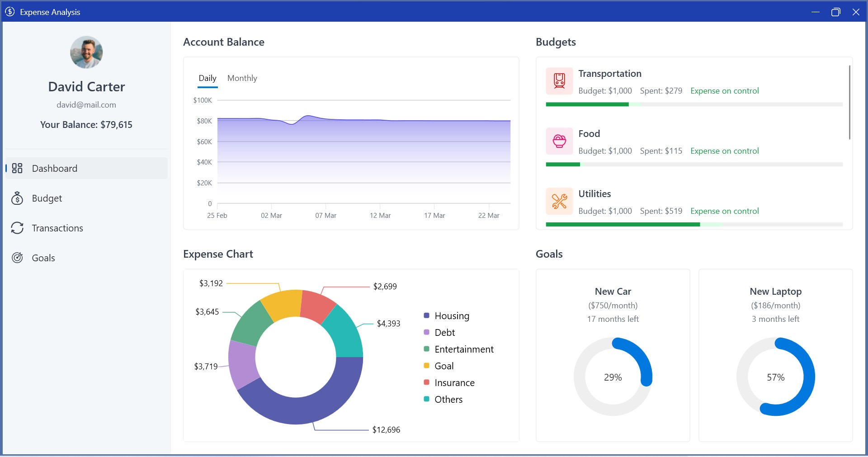Screen dimensions: 868x457
Task: Switch to the Monthly tab
Action: click(242, 78)
